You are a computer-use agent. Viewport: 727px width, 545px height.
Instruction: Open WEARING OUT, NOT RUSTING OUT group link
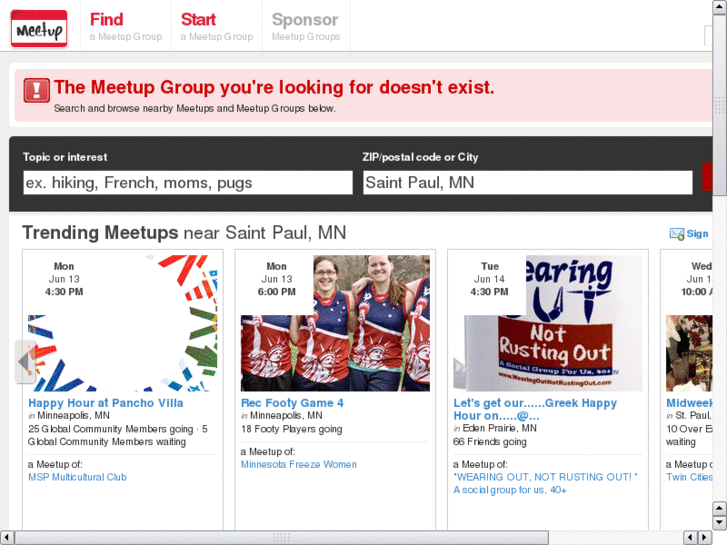tap(545, 484)
